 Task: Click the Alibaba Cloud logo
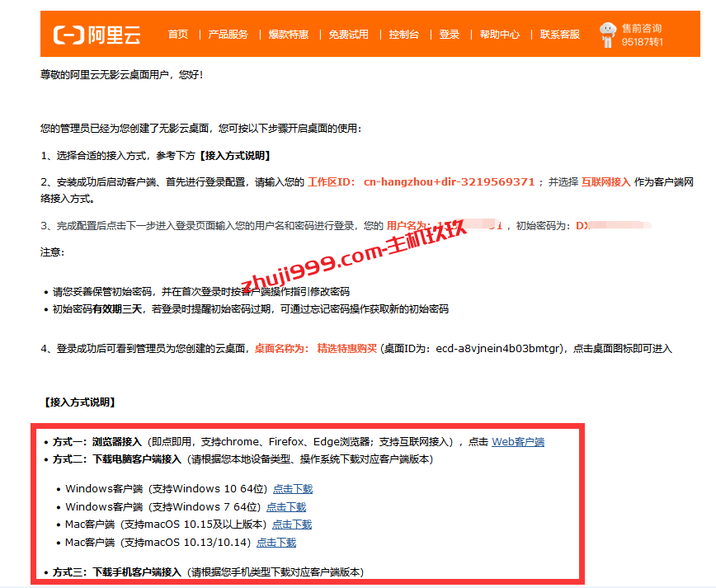point(97,35)
